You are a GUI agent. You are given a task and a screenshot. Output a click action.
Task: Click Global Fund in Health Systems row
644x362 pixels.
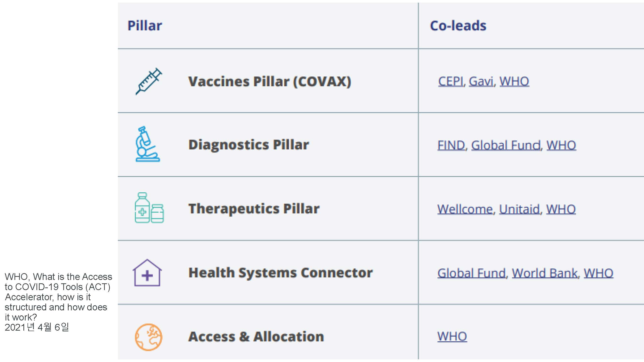pos(472,273)
